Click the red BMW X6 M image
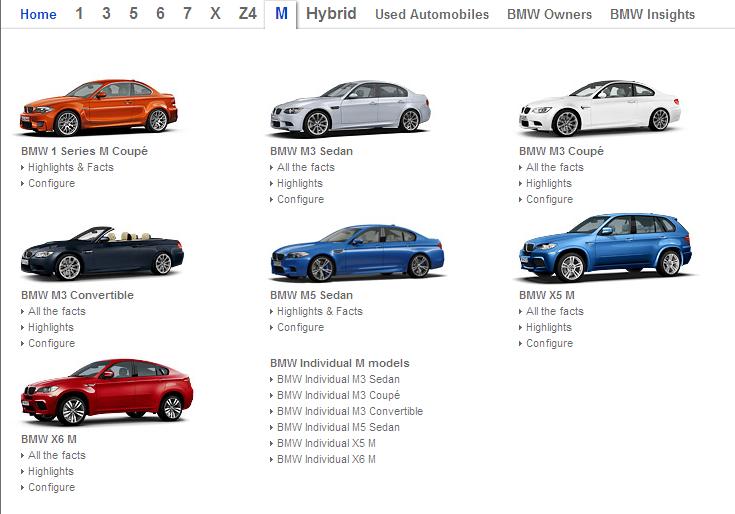The image size is (735, 514). click(105, 393)
